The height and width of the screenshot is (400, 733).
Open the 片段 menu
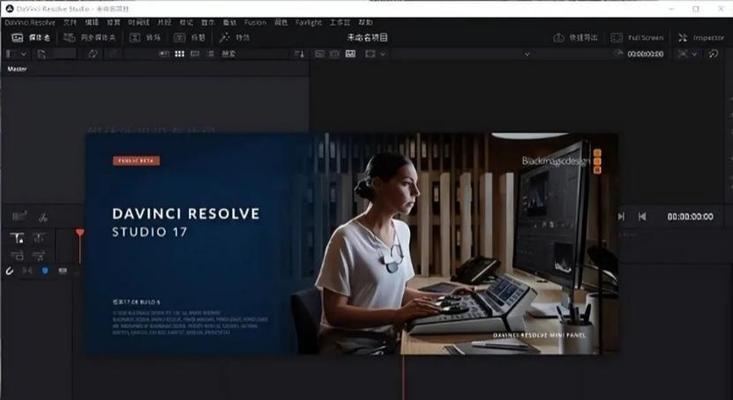coord(164,22)
